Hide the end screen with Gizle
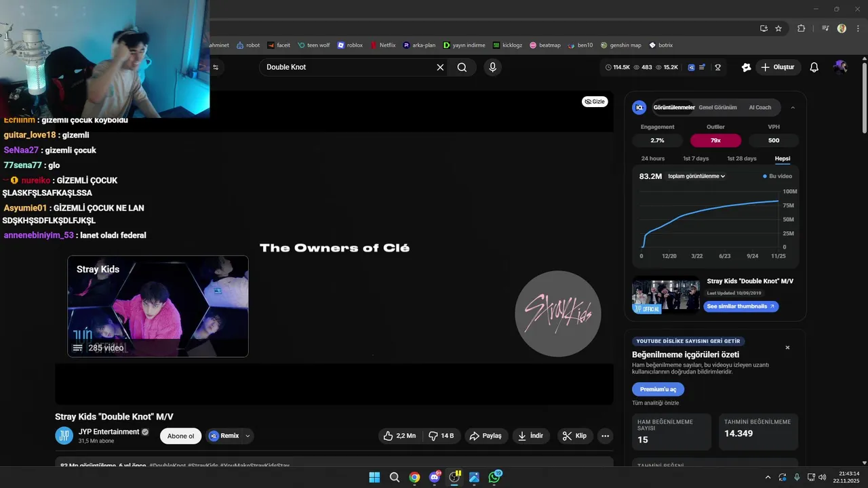Image resolution: width=868 pixels, height=488 pixels. tap(595, 102)
